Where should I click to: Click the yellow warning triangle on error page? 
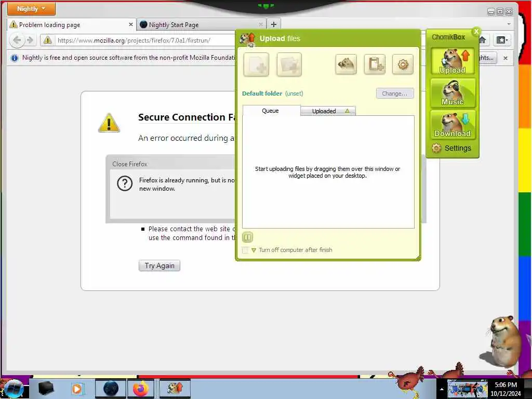(x=109, y=123)
